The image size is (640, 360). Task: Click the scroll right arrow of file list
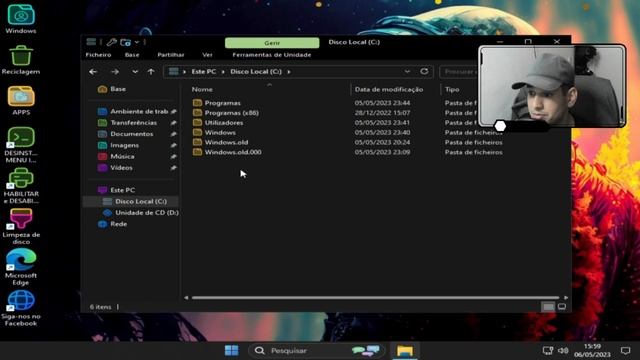[x=566, y=298]
